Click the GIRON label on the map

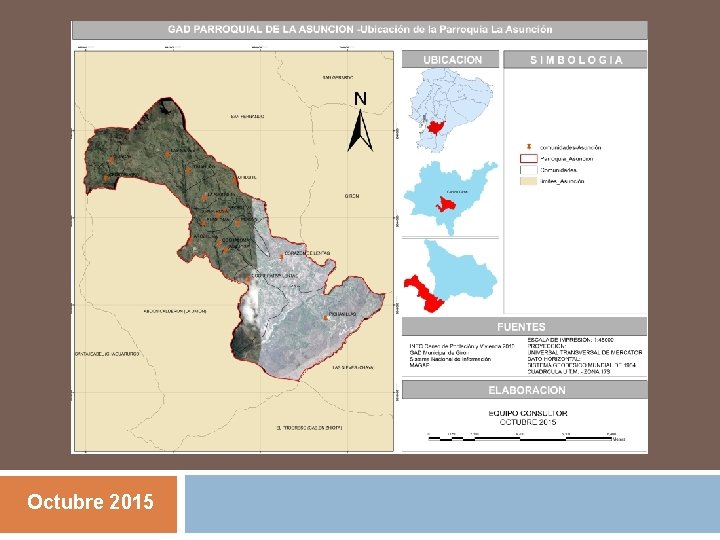tap(352, 196)
